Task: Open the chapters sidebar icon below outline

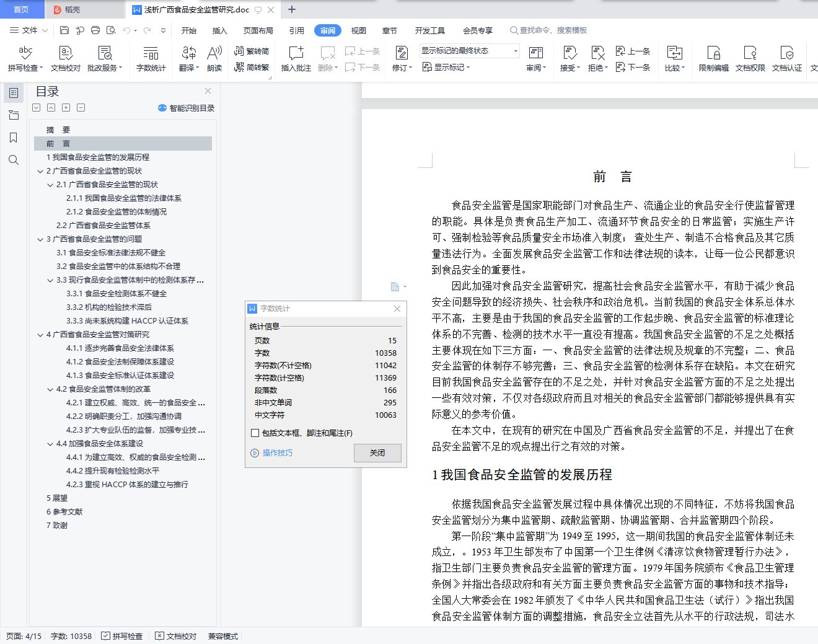Action: 14,115
